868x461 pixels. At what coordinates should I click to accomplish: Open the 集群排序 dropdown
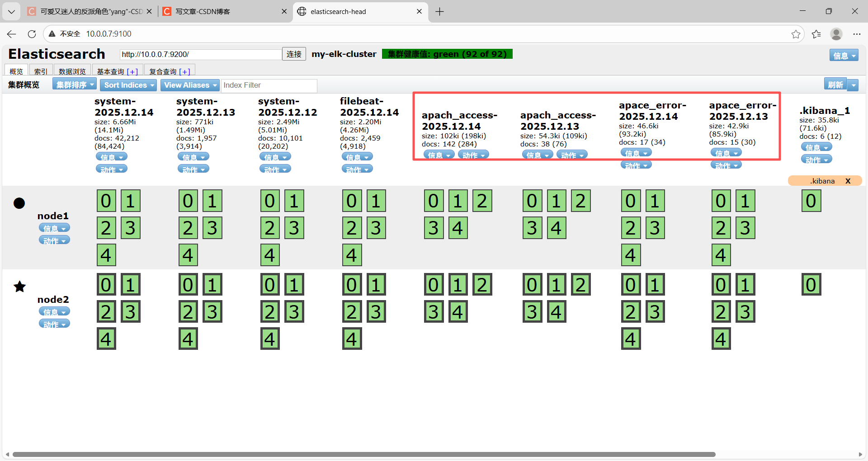(x=75, y=85)
